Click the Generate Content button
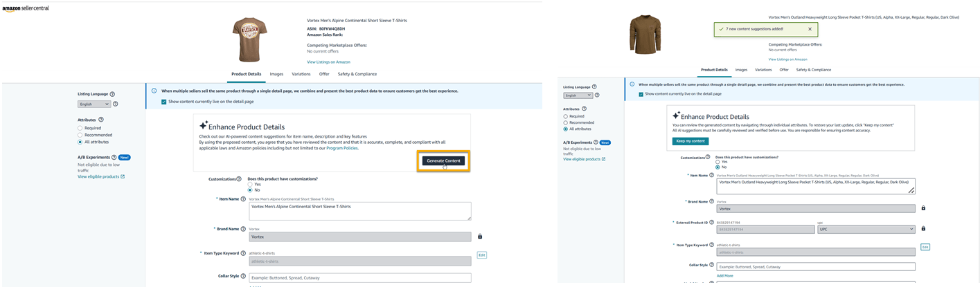 pos(443,160)
